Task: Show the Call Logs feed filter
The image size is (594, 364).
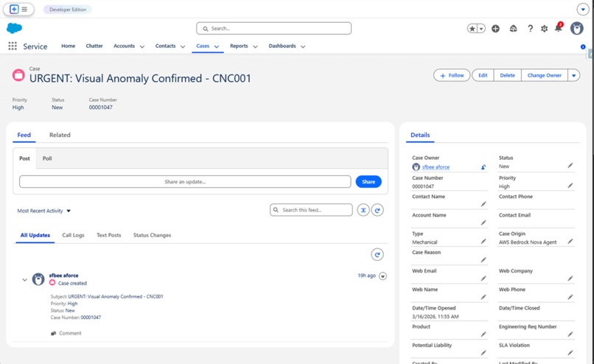Action: tap(73, 235)
